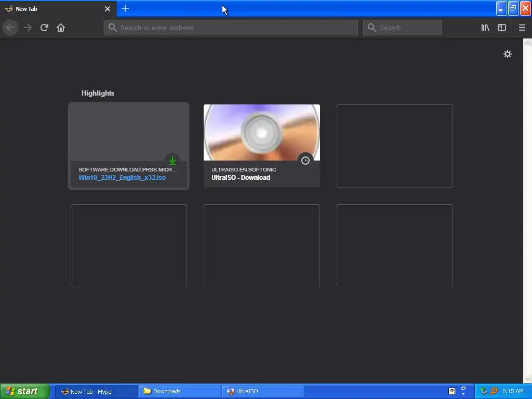Open a new tab with plus button

(125, 8)
